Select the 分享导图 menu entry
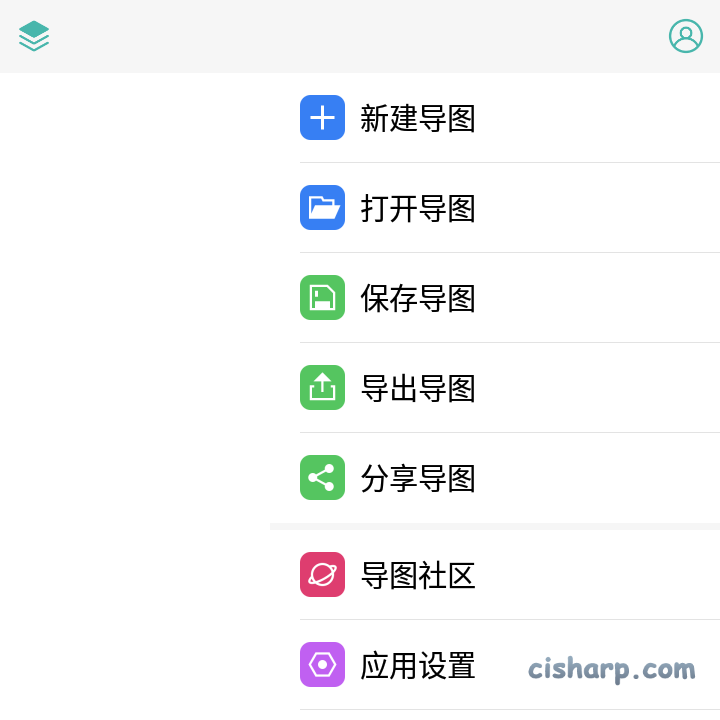720x720 pixels. [418, 479]
